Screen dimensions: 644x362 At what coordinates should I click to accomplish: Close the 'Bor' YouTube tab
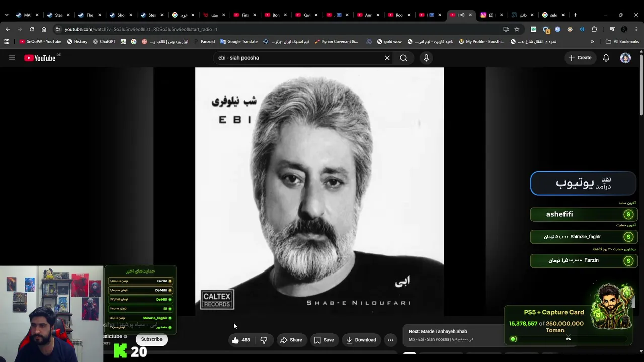click(x=285, y=15)
